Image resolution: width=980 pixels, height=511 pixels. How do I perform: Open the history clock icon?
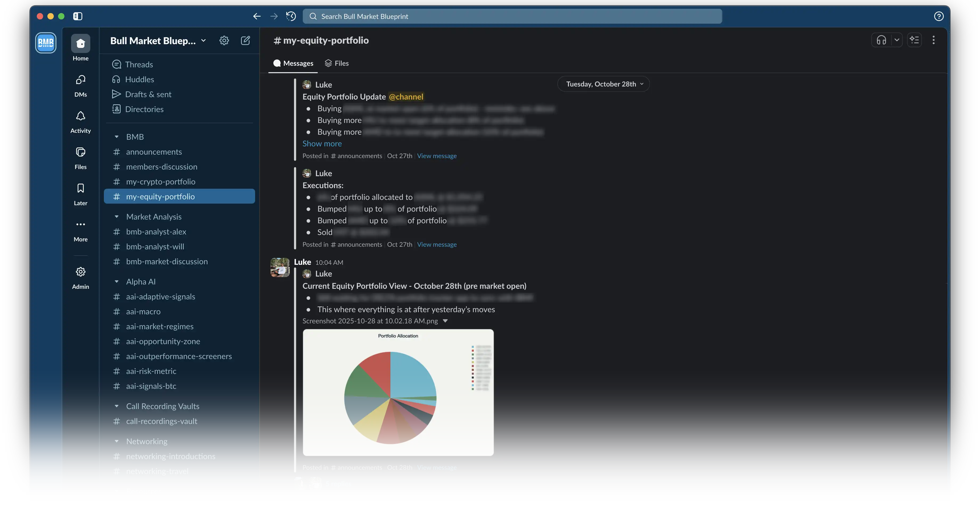pos(291,16)
